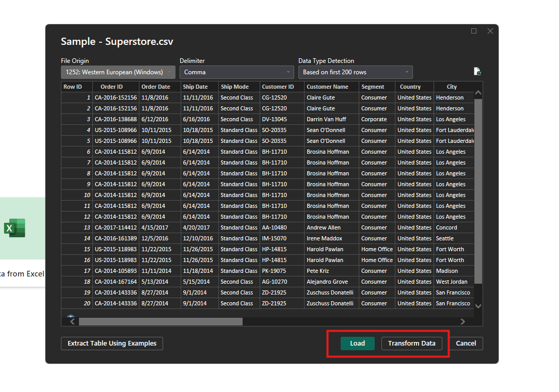Viewport: 559px width, 392px height.
Task: Cancel the CSV import dialog
Action: click(x=466, y=344)
